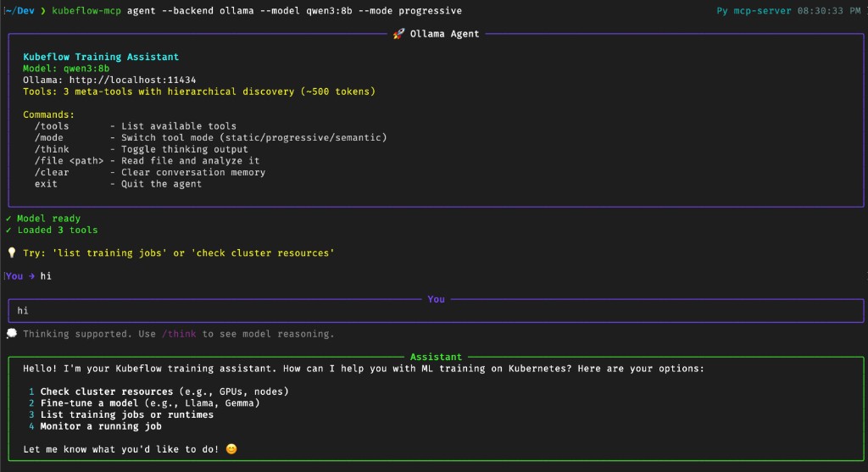Click the Model: qwen3:8b line

click(66, 69)
